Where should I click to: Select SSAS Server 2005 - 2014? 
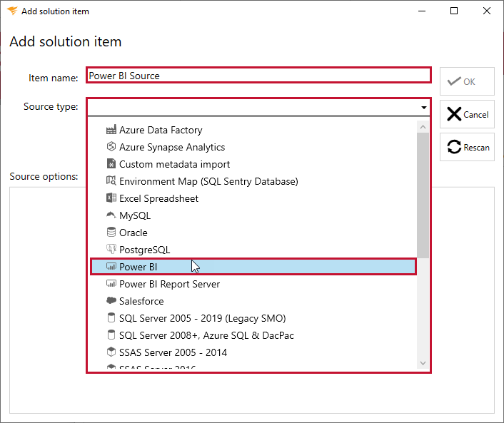pos(253,352)
